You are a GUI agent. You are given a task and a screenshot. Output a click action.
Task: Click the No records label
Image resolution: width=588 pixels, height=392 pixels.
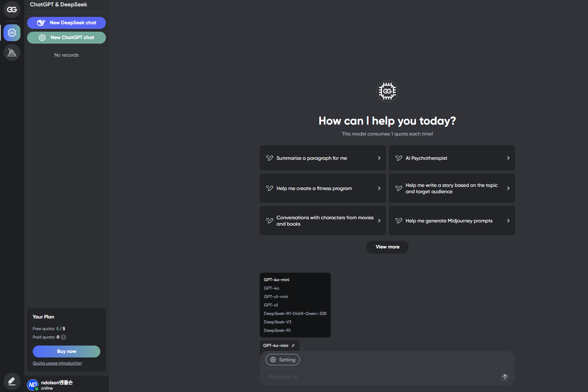point(67,55)
